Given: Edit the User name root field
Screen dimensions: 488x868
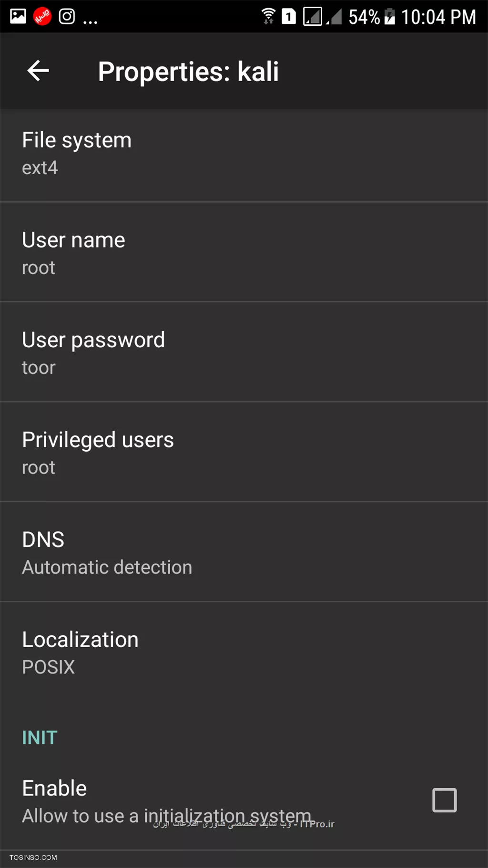Looking at the screenshot, I should coord(244,252).
